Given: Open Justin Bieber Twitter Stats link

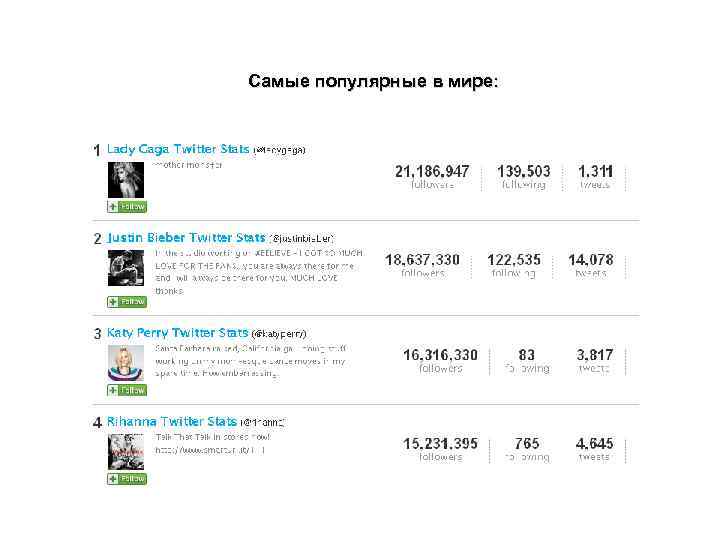Looking at the screenshot, I should pyautogui.click(x=186, y=238).
